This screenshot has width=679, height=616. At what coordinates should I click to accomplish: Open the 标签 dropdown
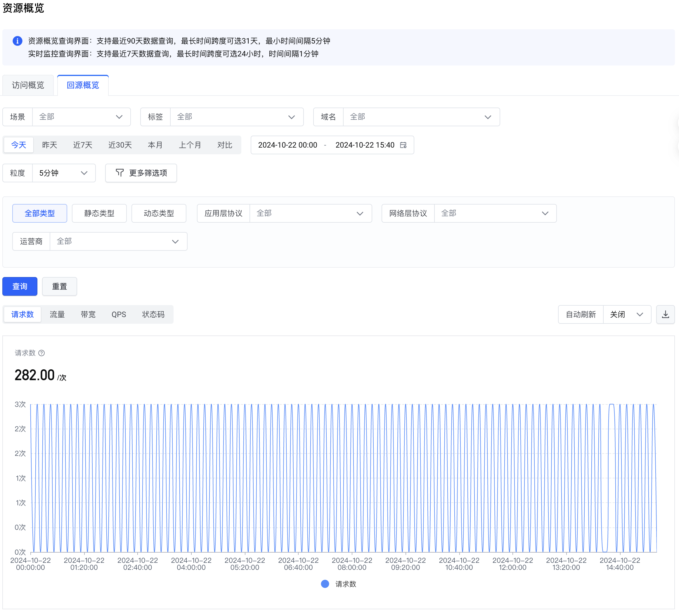tap(222, 117)
